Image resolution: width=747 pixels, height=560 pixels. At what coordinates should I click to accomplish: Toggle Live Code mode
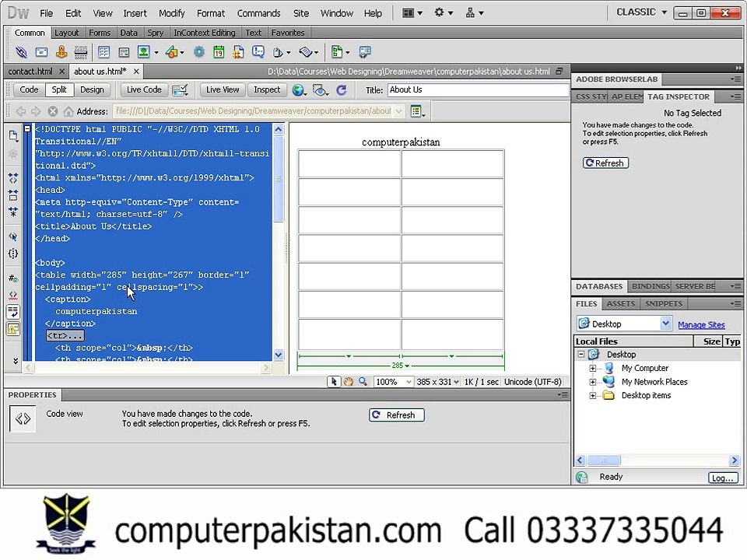coord(144,89)
